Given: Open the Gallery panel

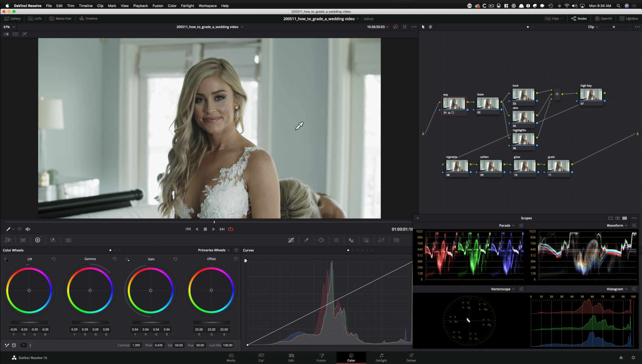Looking at the screenshot, I should point(13,18).
